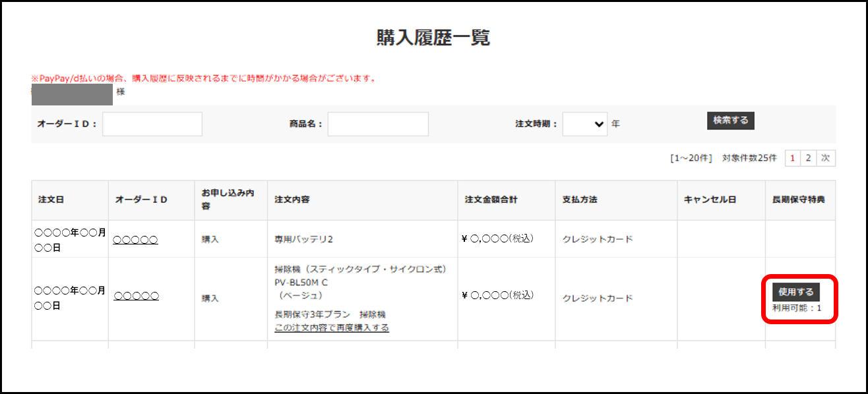Click the オーダーID search input field

click(152, 124)
